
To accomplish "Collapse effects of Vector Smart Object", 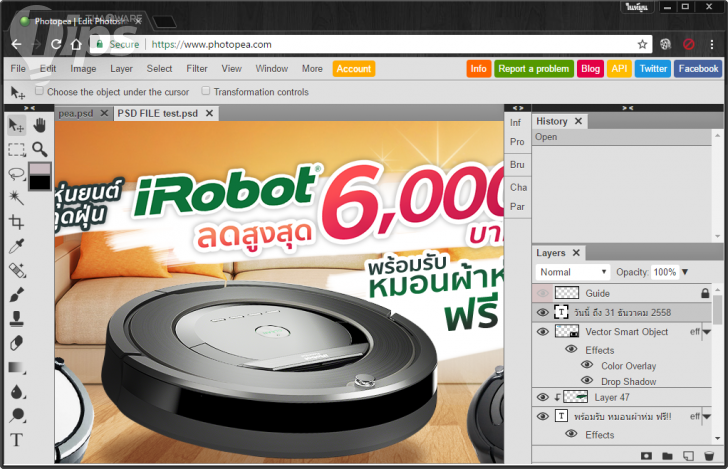I will pos(707,332).
